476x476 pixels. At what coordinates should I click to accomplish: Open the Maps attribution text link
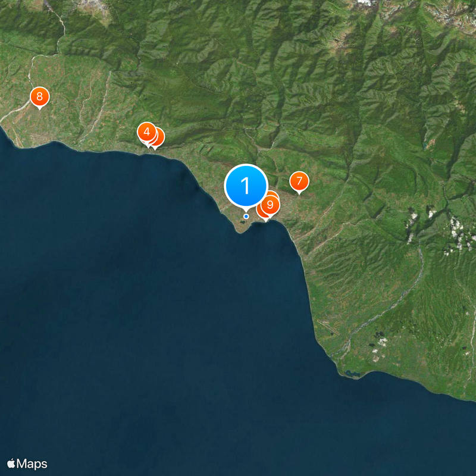[32, 464]
